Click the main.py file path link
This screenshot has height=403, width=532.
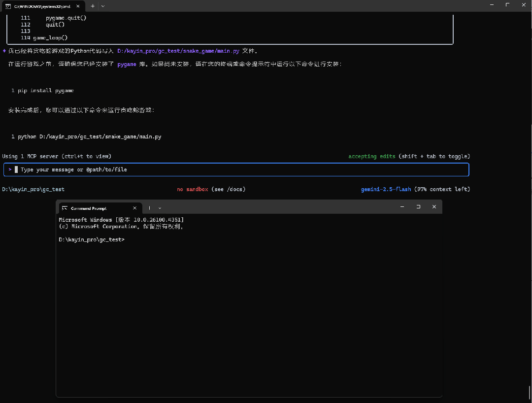178,51
